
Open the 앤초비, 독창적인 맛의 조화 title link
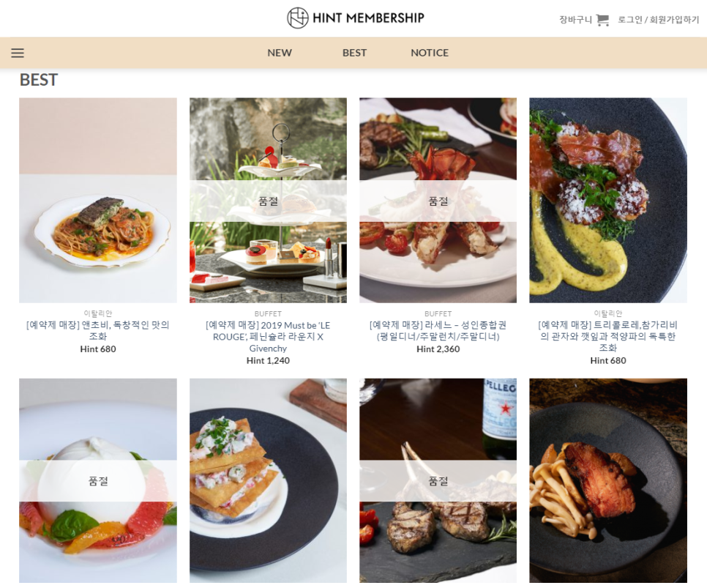[98, 330]
